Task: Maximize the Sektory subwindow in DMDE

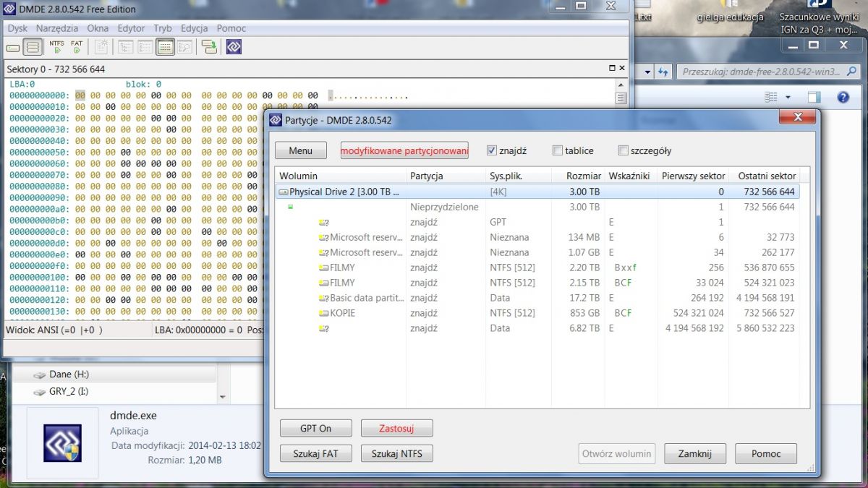Action: click(x=611, y=69)
